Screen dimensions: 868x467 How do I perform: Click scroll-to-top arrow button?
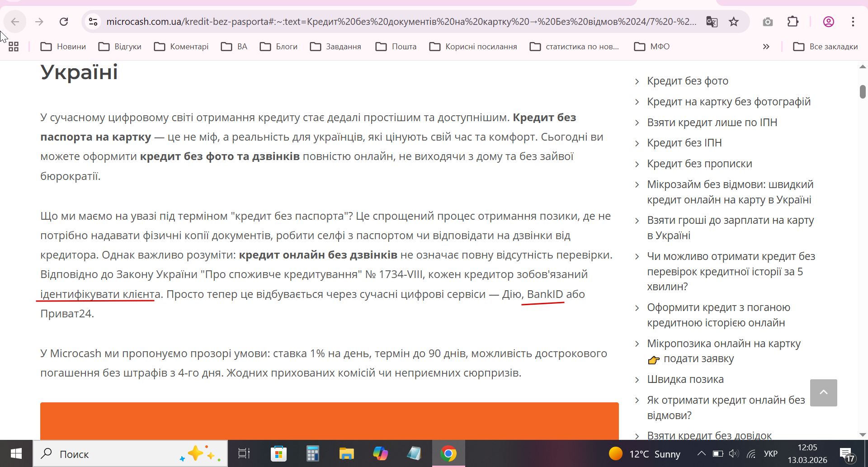[x=823, y=392]
